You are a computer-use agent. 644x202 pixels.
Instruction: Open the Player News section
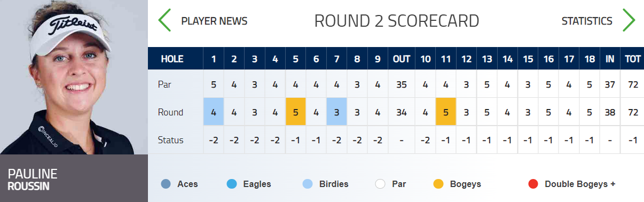point(214,21)
